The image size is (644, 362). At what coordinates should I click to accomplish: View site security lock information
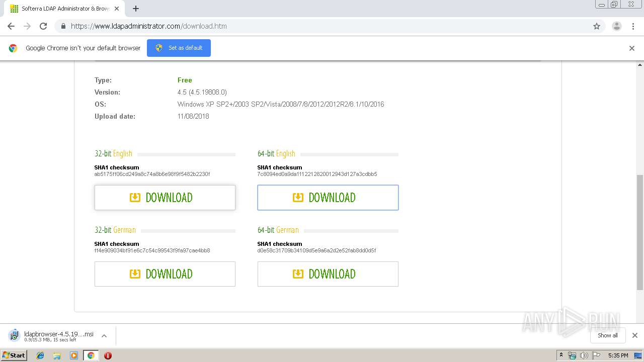[63, 26]
